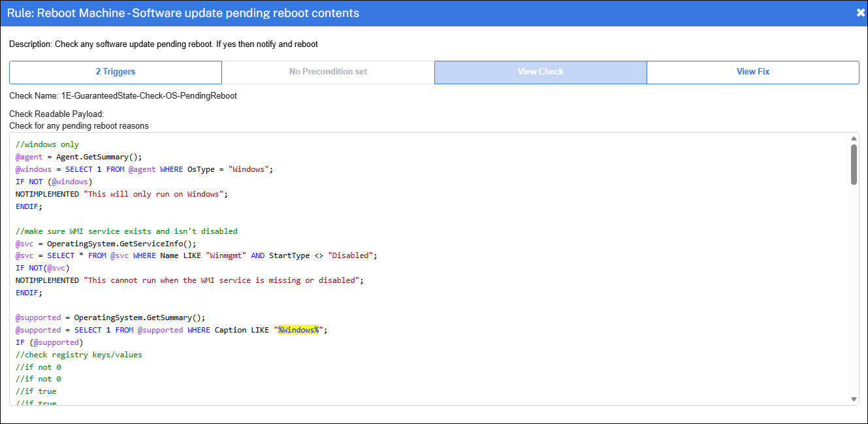The height and width of the screenshot is (424, 868).
Task: Click the rule Description text line
Action: (x=163, y=44)
